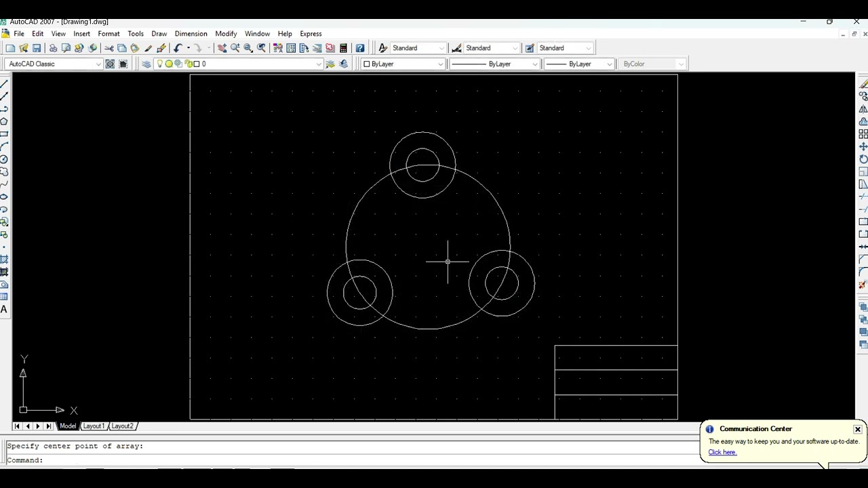This screenshot has height=488, width=868.
Task: Open the lineweight control ByLayer dropdown
Action: [x=610, y=64]
